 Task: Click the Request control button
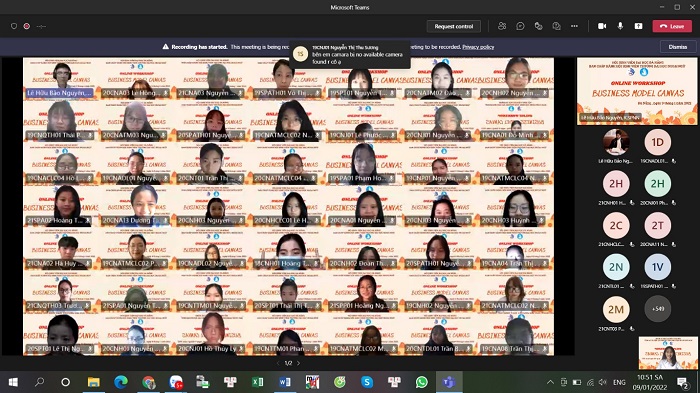click(454, 26)
